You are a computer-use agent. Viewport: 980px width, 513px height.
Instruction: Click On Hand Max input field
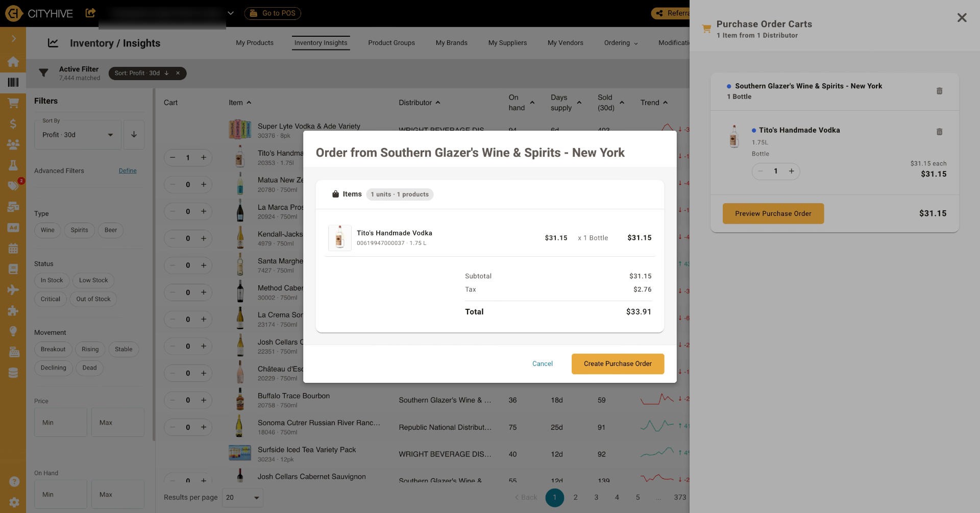click(x=117, y=495)
